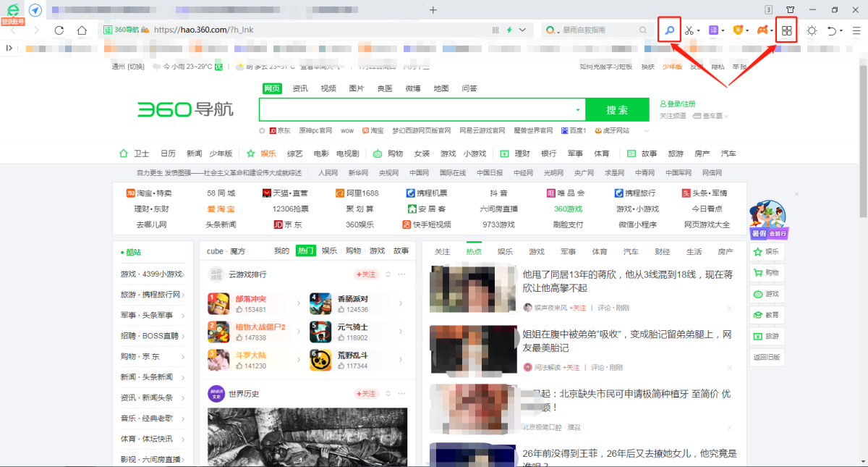Toggle the bookmarks bar sidebar expand icon
Screen dimensions: 868x467
coord(9,48)
